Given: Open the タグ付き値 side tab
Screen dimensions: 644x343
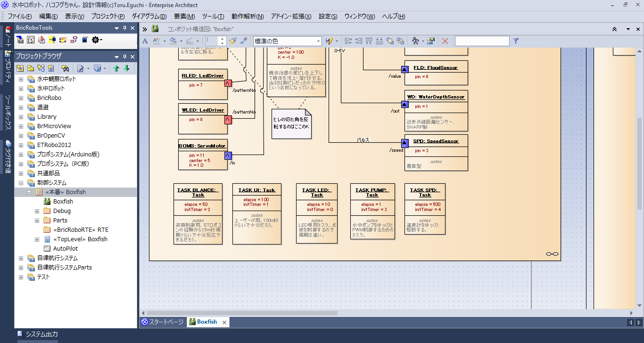Looking at the screenshot, I should 8,157.
